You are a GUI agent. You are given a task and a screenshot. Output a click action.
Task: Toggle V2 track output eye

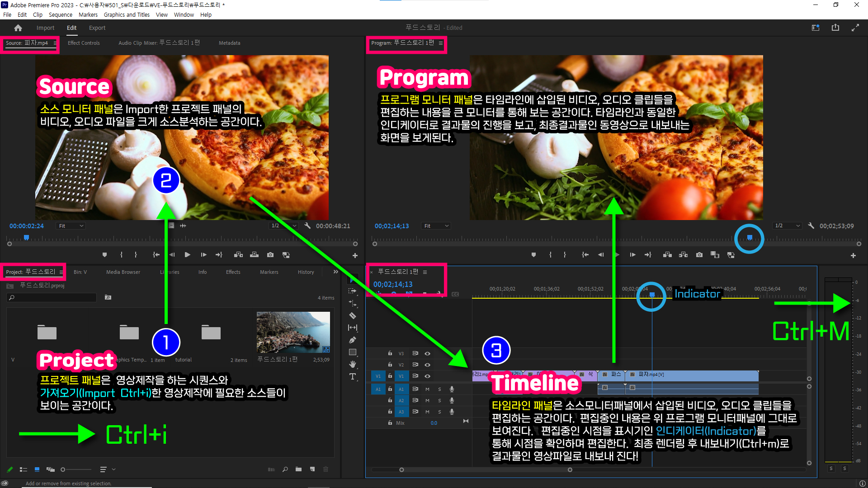(427, 365)
